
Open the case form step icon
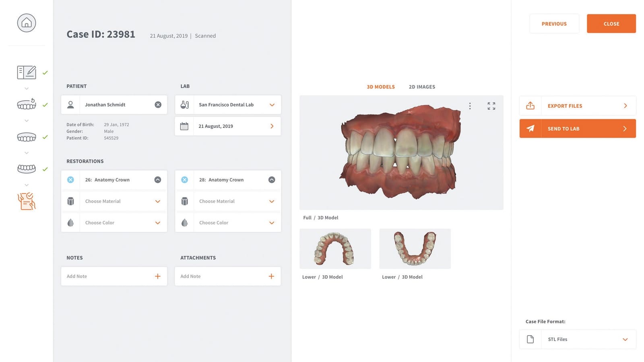pyautogui.click(x=27, y=72)
